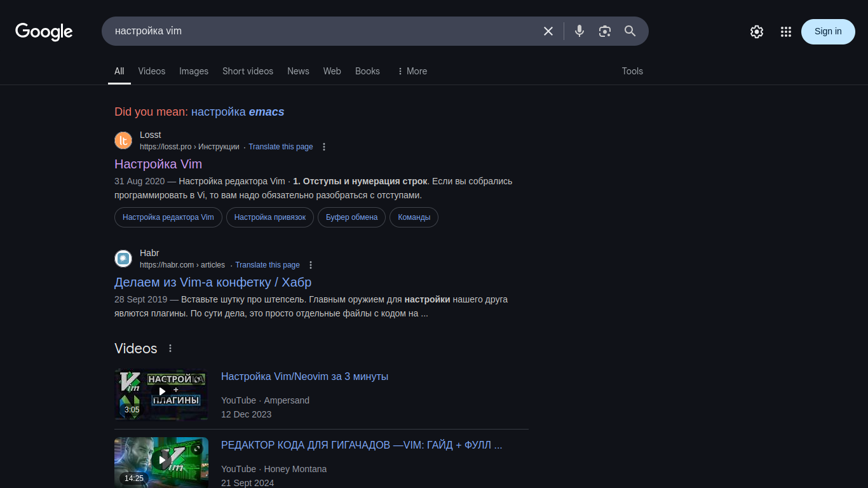Click chip Настройка редактора Vim
The image size is (868, 488).
tap(168, 217)
